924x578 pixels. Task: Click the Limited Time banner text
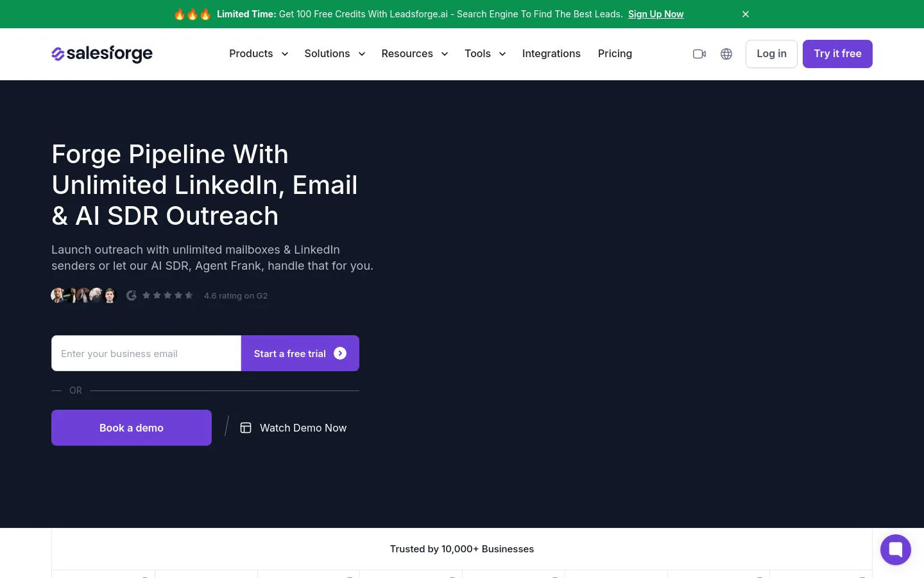point(420,14)
